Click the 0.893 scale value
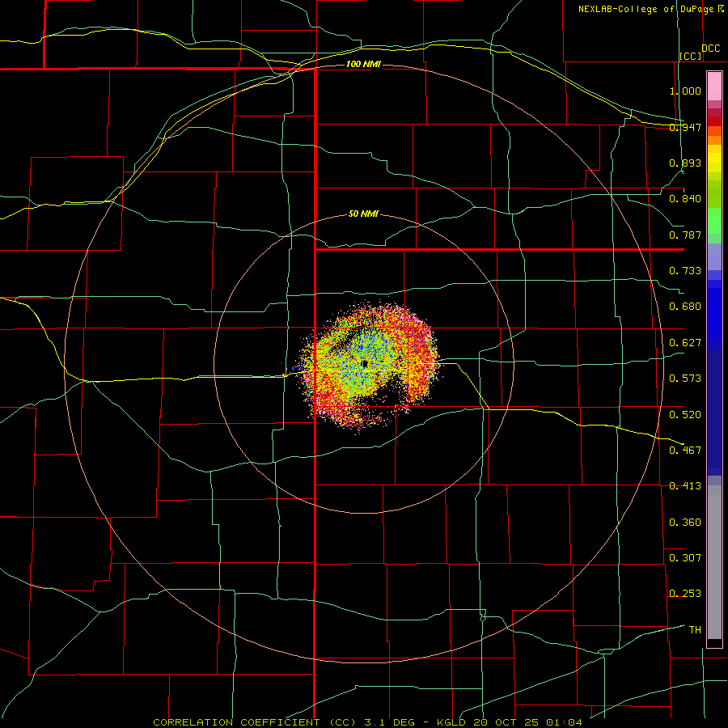The width and height of the screenshot is (728, 728). point(685,163)
